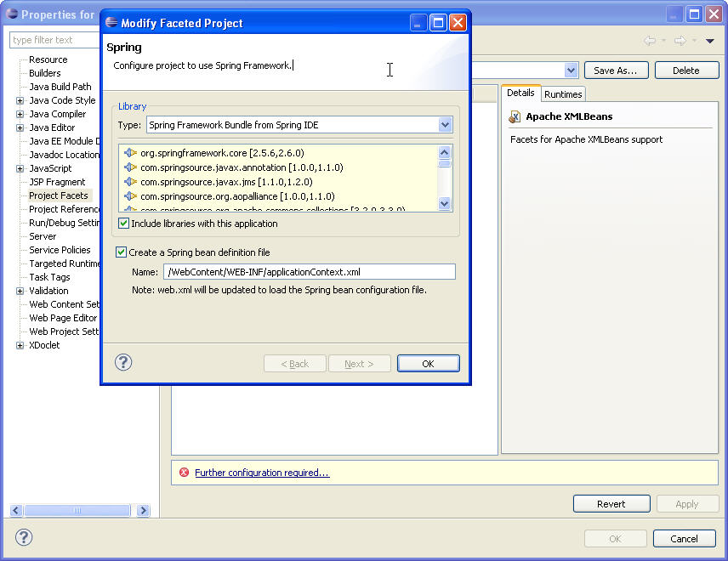Select Builders in the properties tree
The width and height of the screenshot is (728, 561).
point(44,73)
